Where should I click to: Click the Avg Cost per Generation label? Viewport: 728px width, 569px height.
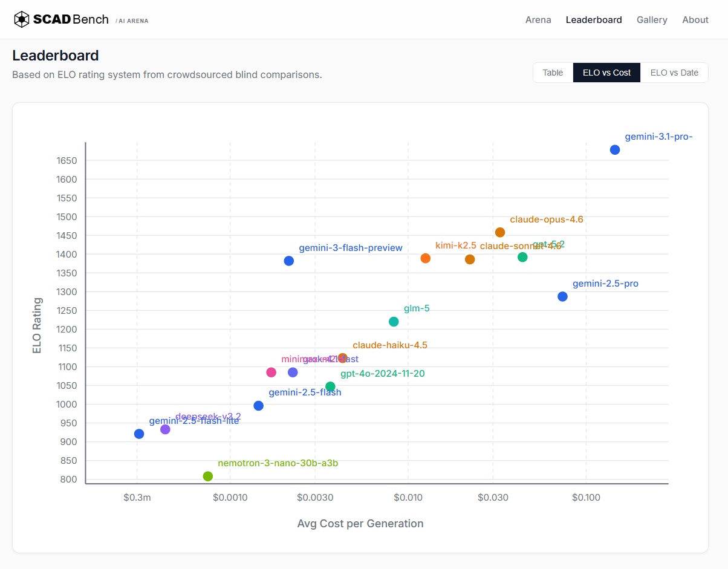tap(360, 524)
